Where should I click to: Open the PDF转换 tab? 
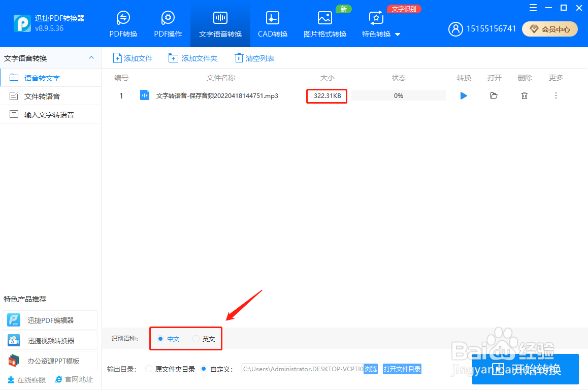click(123, 24)
